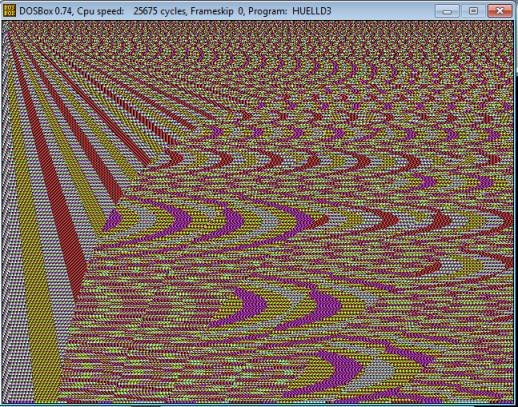Close the DOSBox 0.74 window
The height and width of the screenshot is (407, 518).
[x=500, y=11]
